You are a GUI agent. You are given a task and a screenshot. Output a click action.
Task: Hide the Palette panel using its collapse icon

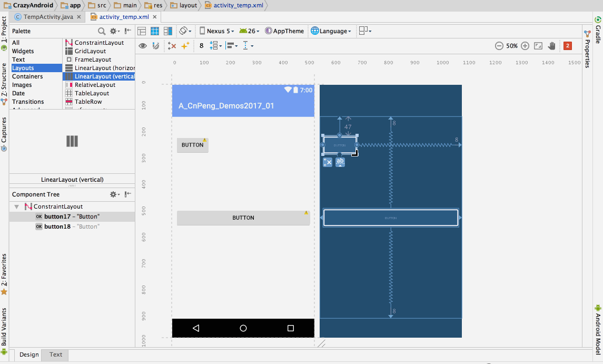[x=128, y=31]
